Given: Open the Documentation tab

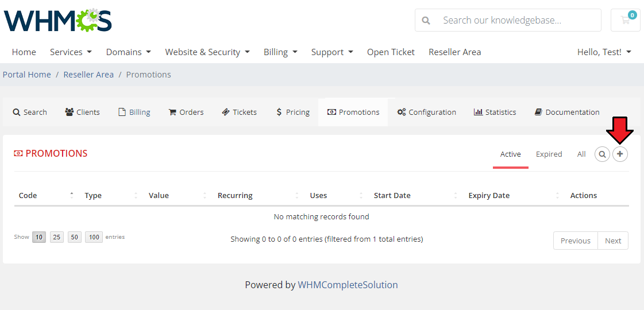Looking at the screenshot, I should 567,112.
